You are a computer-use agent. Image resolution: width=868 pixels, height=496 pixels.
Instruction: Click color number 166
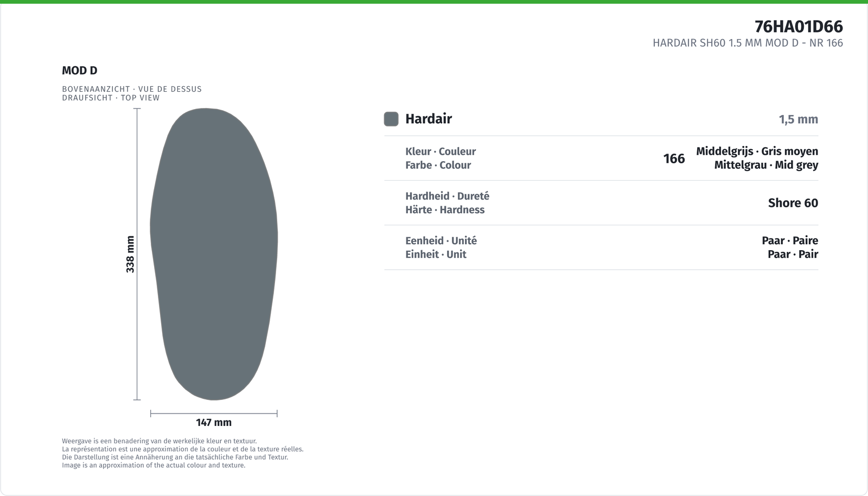point(674,158)
